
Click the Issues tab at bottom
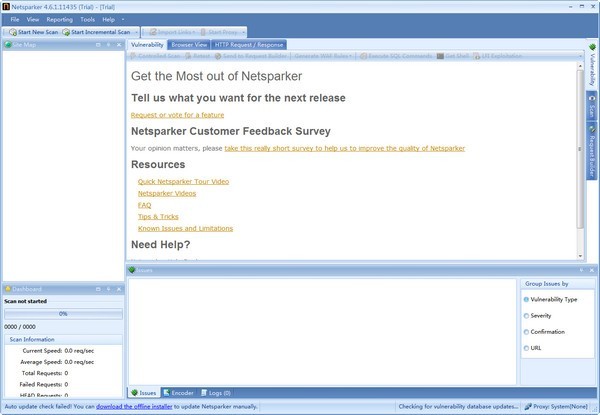coord(143,393)
